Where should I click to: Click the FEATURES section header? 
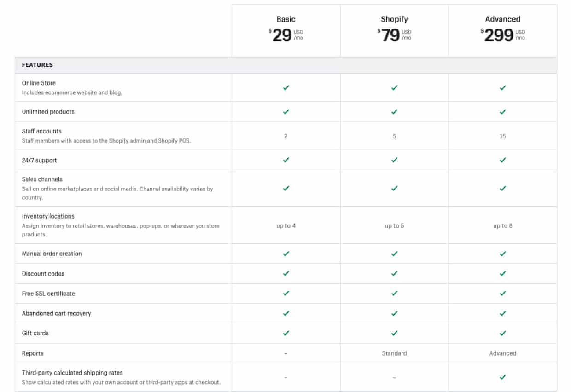(37, 65)
